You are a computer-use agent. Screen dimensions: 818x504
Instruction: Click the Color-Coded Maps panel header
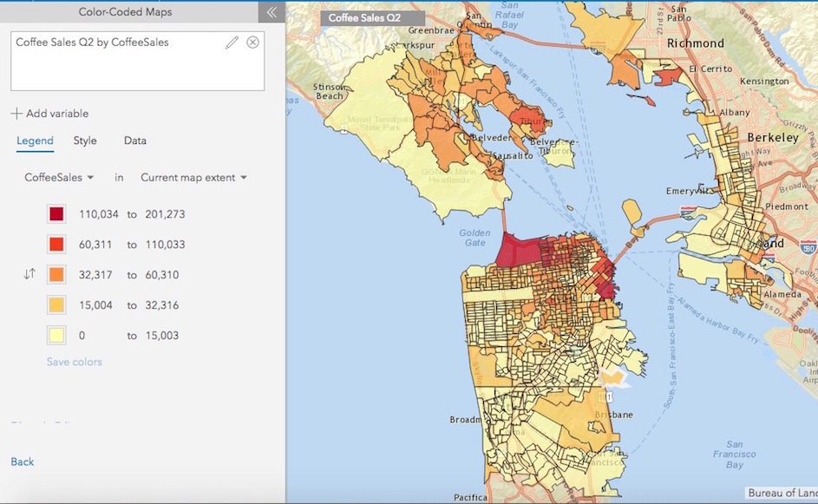coord(125,12)
